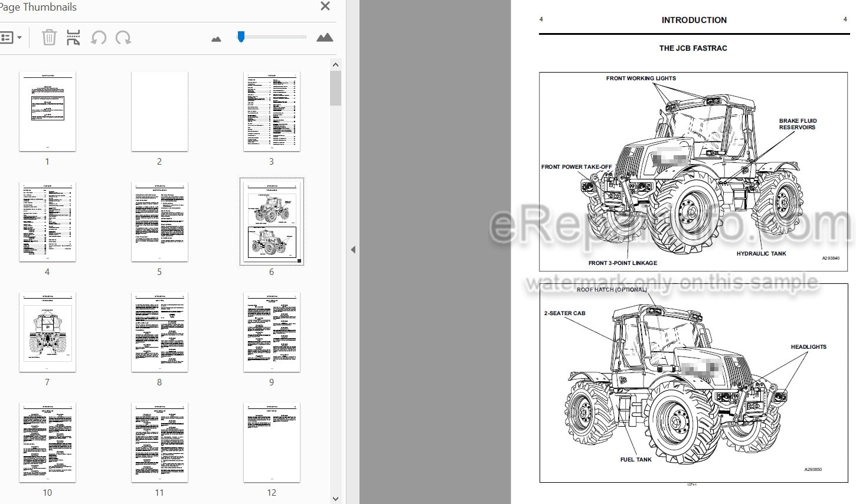Select page 10 thumbnail
The image size is (856, 504).
[x=47, y=443]
